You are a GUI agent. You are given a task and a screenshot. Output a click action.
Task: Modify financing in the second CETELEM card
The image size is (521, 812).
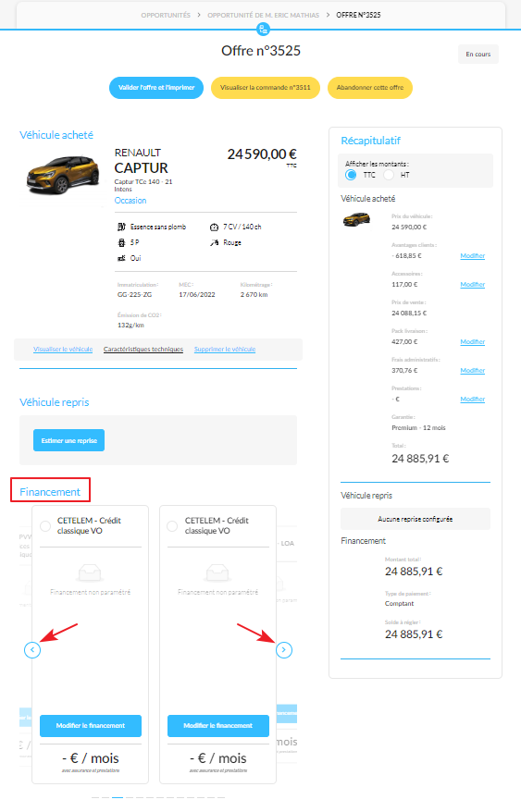(x=217, y=725)
